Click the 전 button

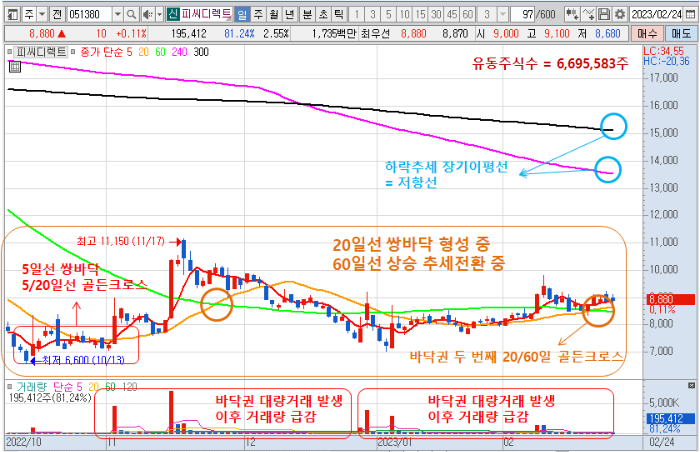[x=57, y=15]
